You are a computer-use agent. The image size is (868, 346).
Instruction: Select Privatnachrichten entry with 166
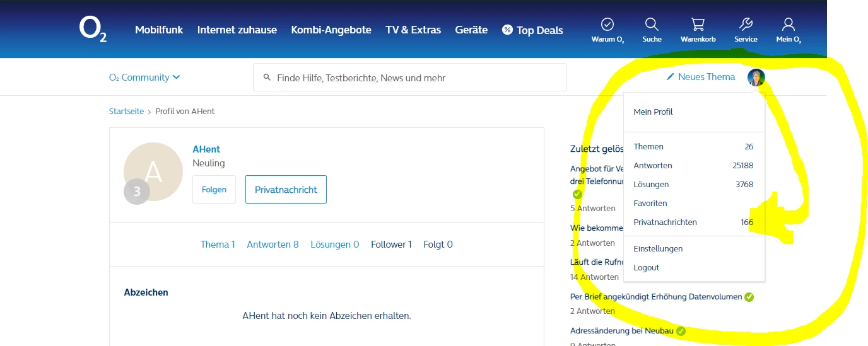coord(694,222)
